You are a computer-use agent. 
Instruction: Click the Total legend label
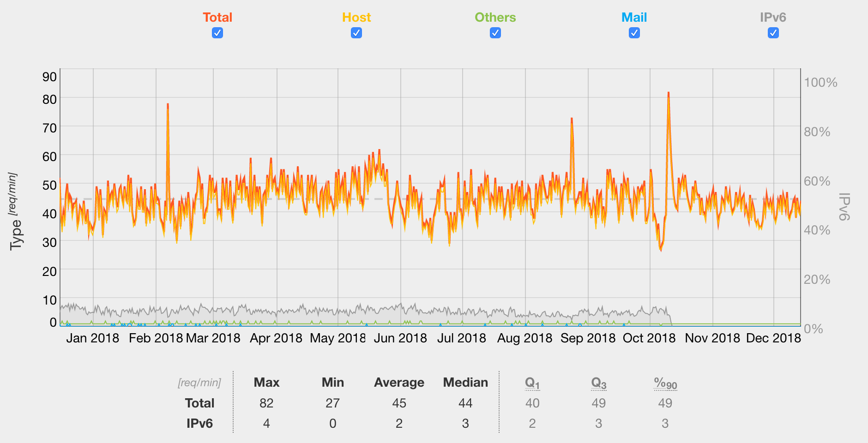[x=217, y=18]
